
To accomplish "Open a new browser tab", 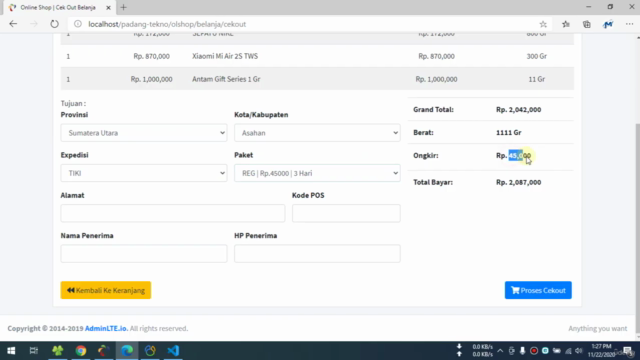I will pos(124,7).
